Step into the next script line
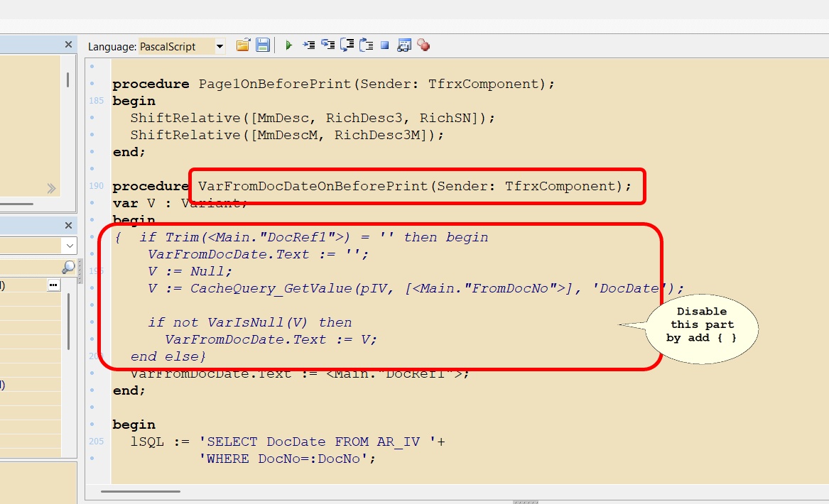829x504 pixels. point(308,44)
